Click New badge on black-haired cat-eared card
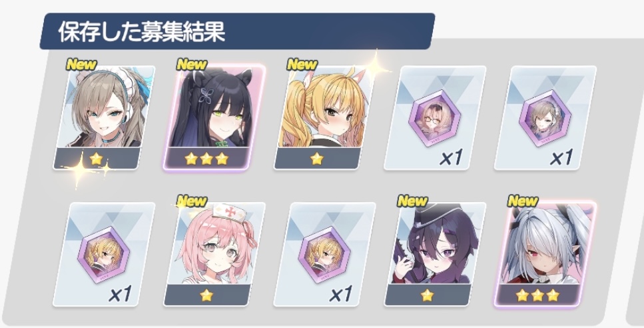Viewport: 644px width, 328px height. 192,64
